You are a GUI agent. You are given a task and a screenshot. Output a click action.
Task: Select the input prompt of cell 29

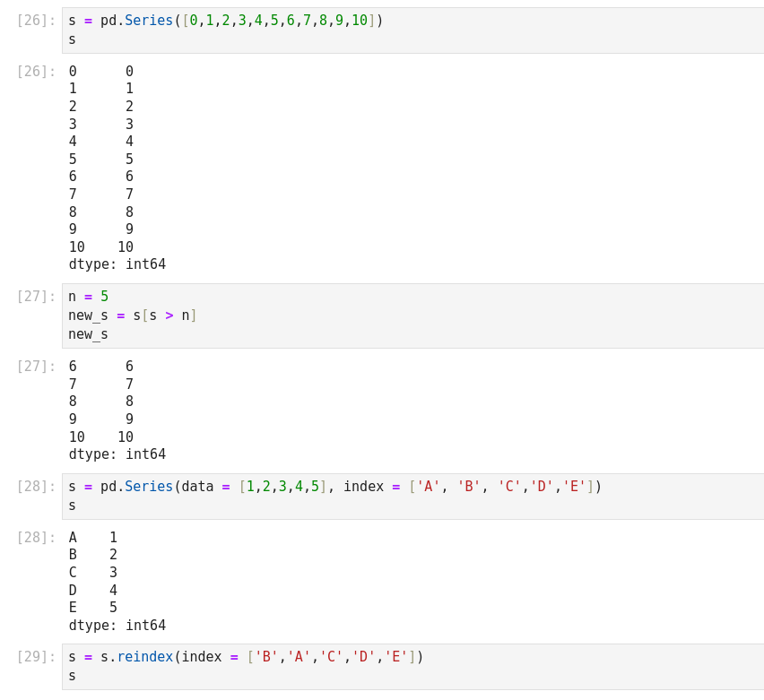click(36, 657)
